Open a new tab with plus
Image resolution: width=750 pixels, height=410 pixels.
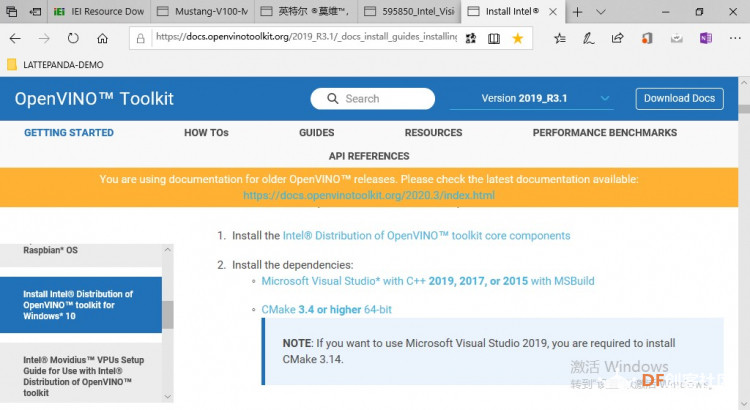coord(577,12)
